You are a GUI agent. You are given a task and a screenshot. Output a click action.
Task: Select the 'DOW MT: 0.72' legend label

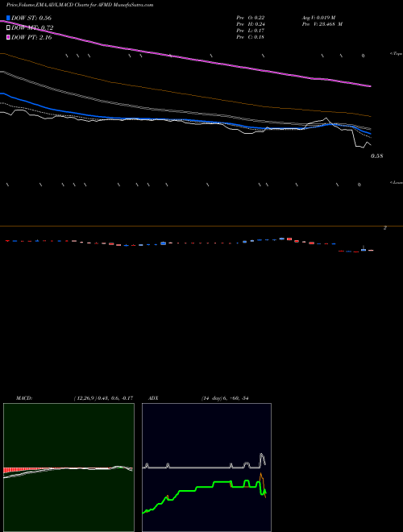32,27
